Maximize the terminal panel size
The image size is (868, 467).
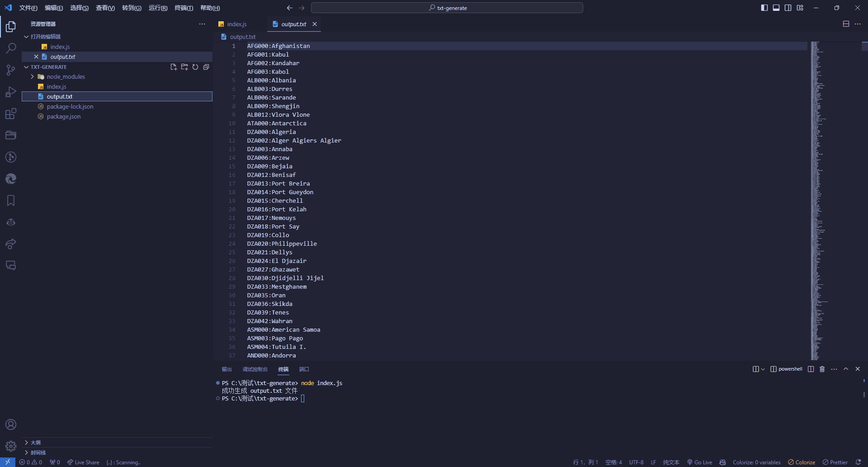tap(846, 369)
